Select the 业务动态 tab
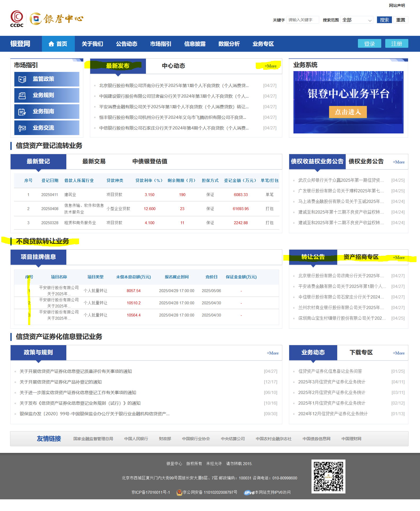 coord(313,352)
